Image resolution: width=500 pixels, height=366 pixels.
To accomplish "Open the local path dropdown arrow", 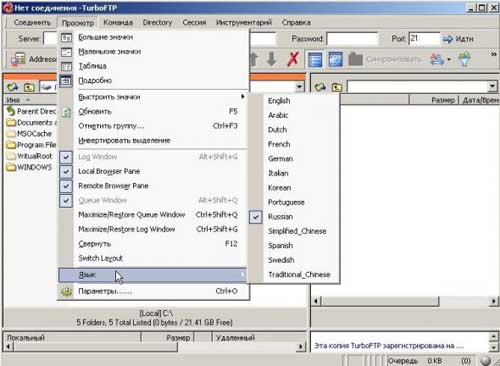I will 300,87.
